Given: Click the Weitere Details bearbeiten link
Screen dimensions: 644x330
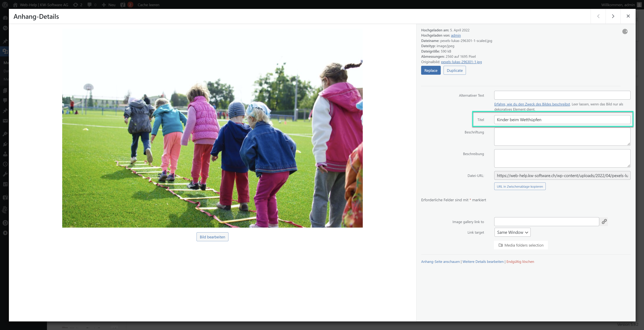Looking at the screenshot, I should (x=483, y=262).
